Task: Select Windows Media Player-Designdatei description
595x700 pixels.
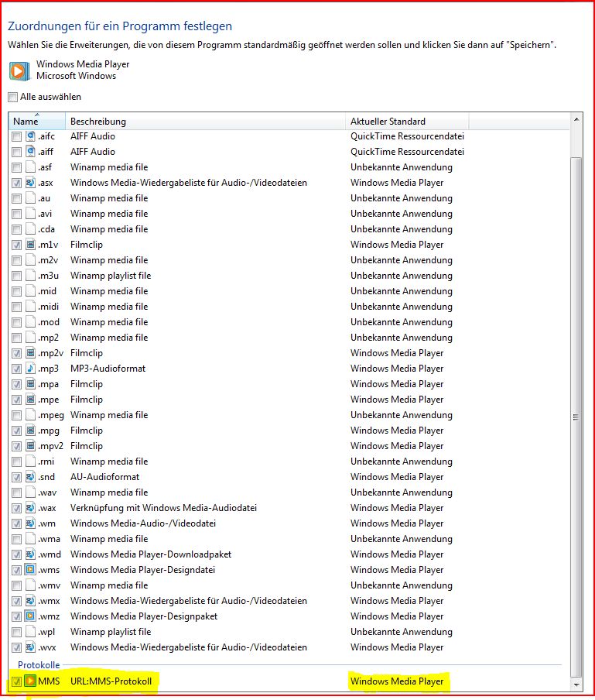Action: (142, 570)
